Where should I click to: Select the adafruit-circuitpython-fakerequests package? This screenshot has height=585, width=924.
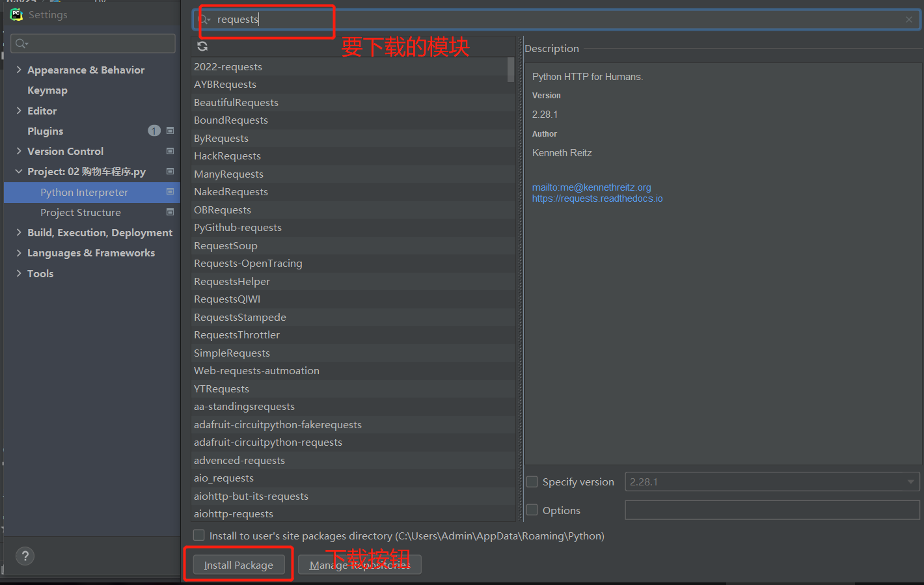click(x=353, y=424)
